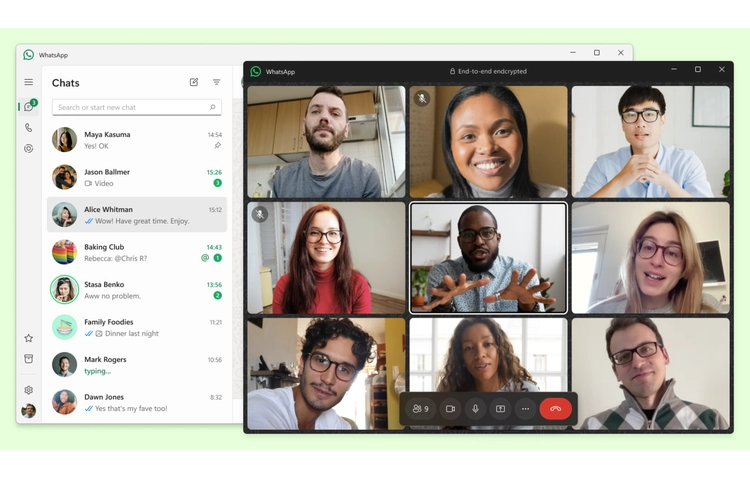
Task: Open Jason Ballmer chat
Action: coord(137,177)
